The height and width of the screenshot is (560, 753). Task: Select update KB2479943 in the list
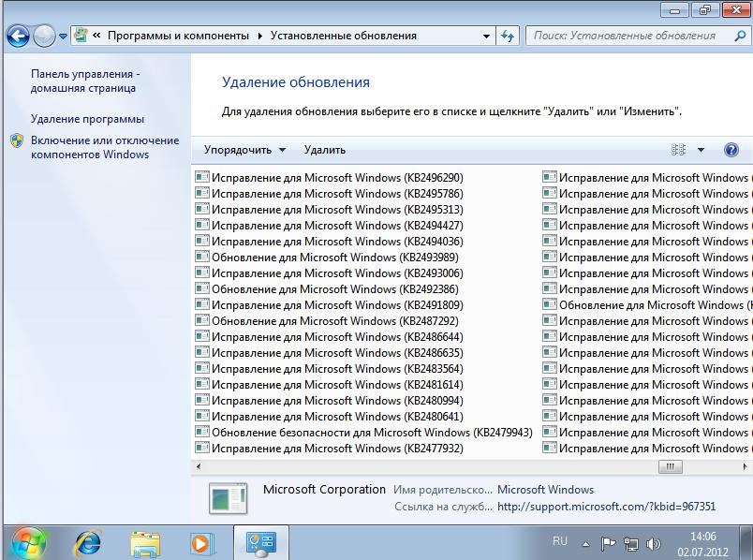coord(372,433)
